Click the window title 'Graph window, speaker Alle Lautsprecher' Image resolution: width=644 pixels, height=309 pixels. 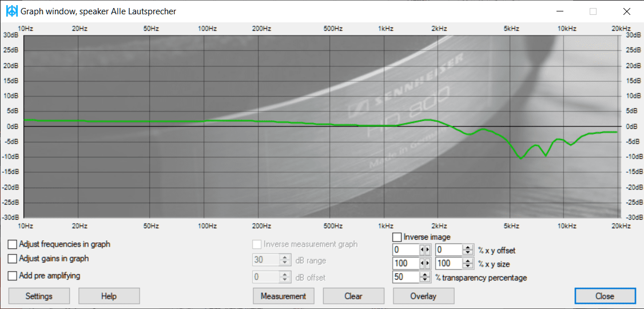(98, 11)
